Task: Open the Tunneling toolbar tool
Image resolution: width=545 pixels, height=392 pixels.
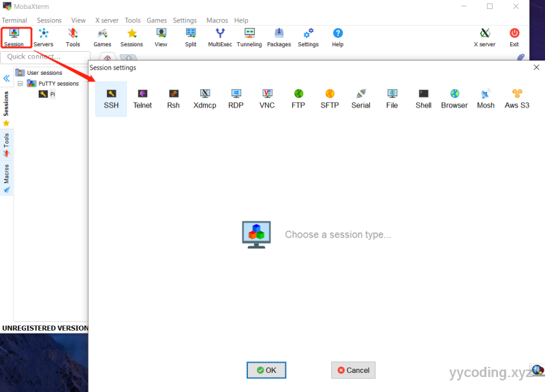Action: (x=249, y=37)
